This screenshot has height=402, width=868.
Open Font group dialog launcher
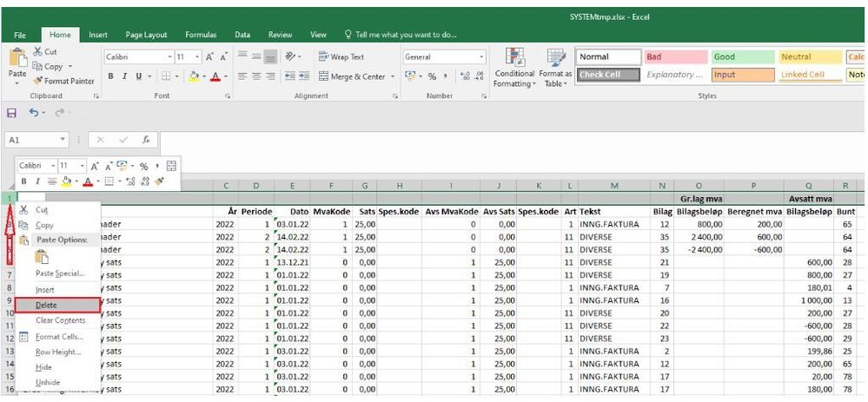coord(228,96)
